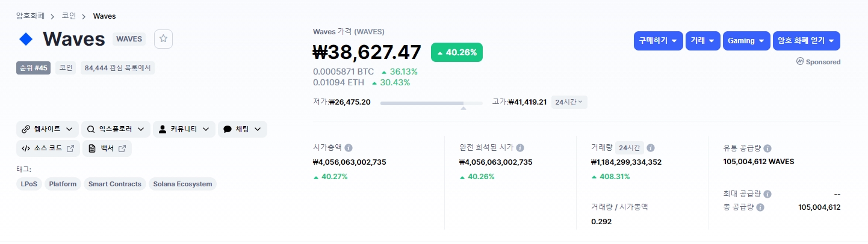
Task: Click the 코인 category badge
Action: [66, 68]
